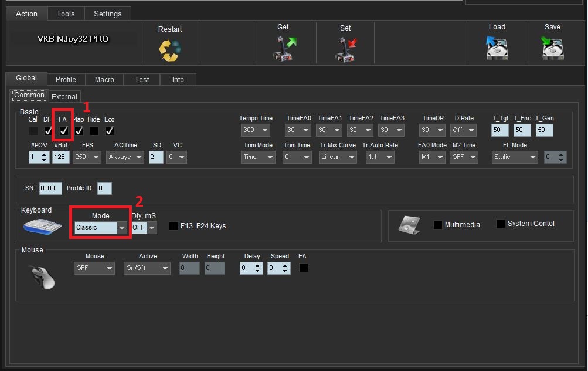Screen dimensions: 588x371
Task: Switch to the External sub-tab
Action: pyautogui.click(x=64, y=97)
